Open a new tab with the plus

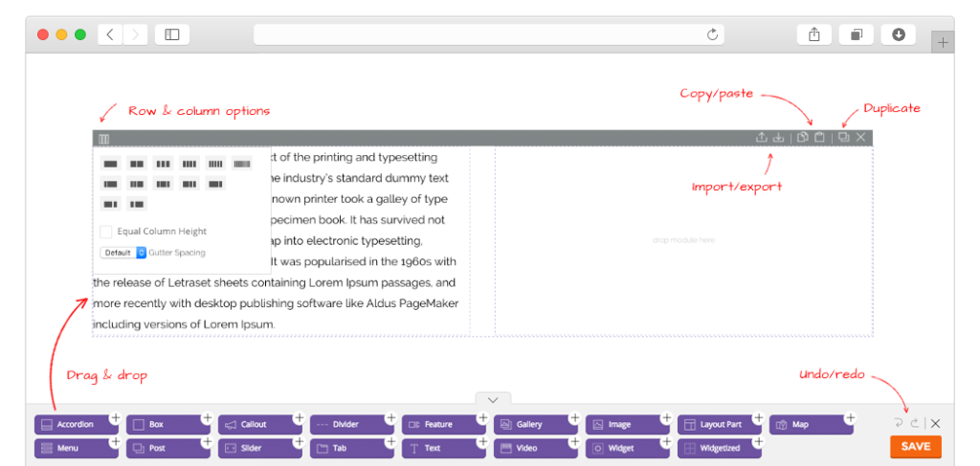(x=943, y=43)
